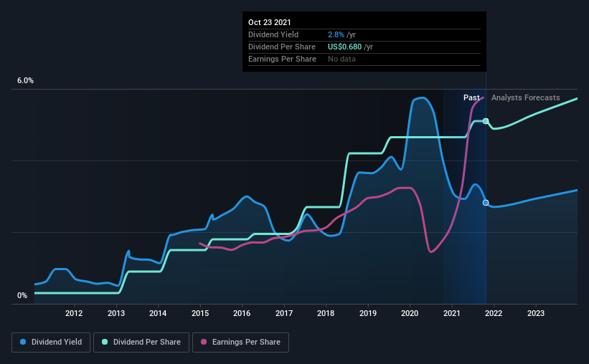Image resolution: width=589 pixels, height=364 pixels.
Task: Toggle the Dividend Yield legend button
Action: (51, 343)
